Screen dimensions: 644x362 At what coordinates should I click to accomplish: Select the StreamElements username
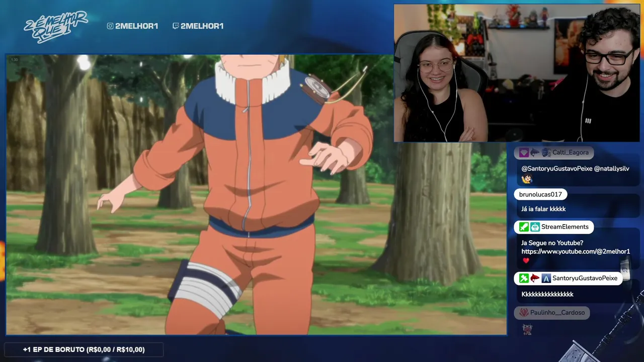pos(565,227)
